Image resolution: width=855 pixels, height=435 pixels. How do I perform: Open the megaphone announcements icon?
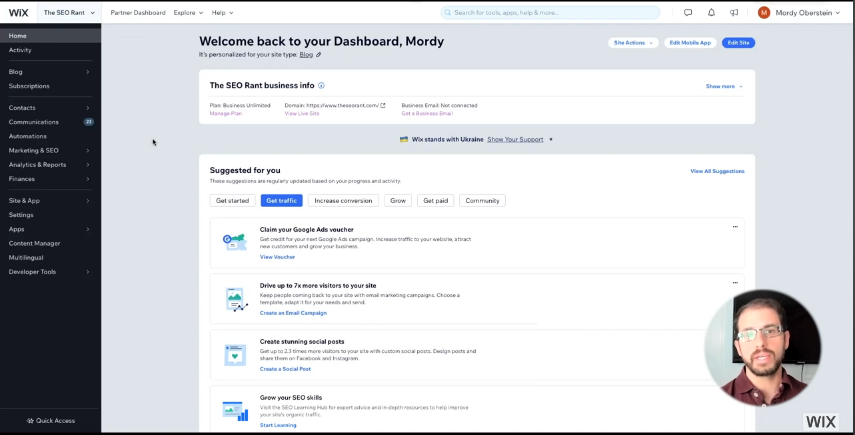[734, 13]
